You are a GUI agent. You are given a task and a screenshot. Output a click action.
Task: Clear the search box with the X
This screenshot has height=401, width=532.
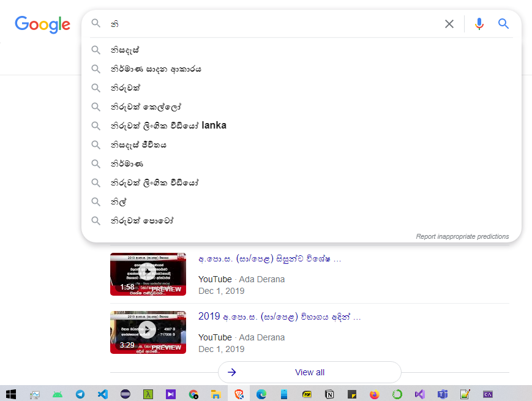click(449, 24)
